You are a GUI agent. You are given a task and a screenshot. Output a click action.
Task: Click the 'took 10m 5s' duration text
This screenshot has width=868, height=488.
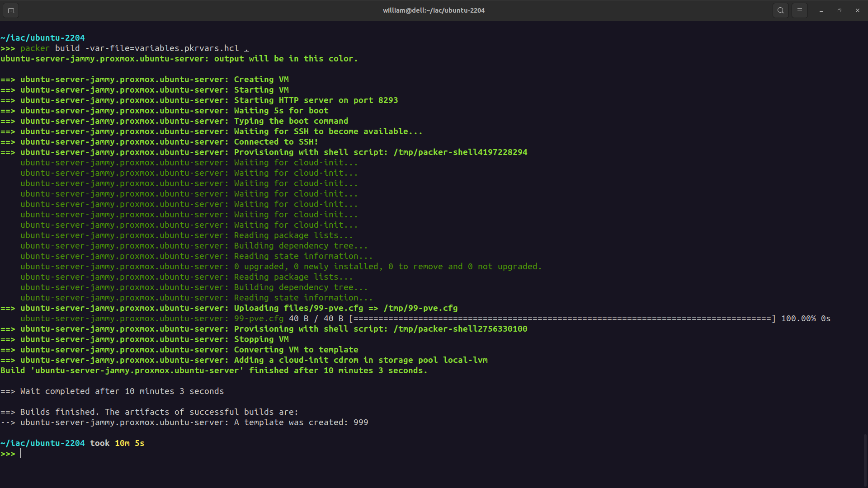coord(117,443)
